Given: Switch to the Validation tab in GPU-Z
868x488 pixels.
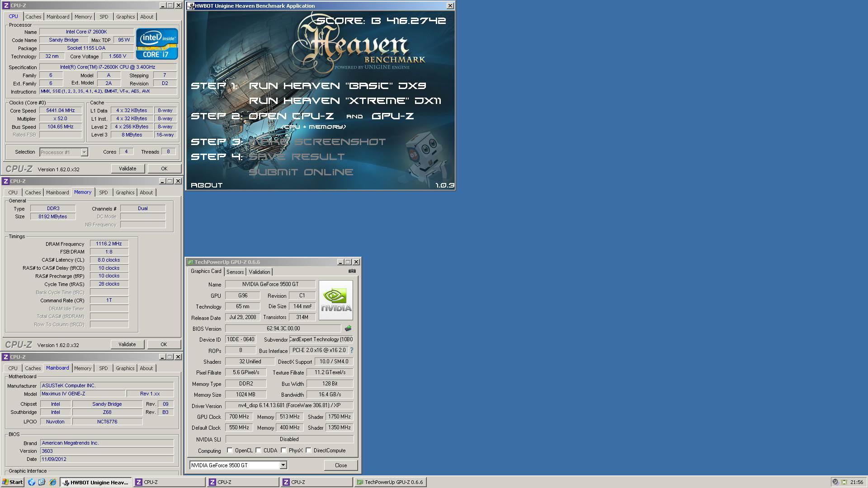Looking at the screenshot, I should click(259, 272).
